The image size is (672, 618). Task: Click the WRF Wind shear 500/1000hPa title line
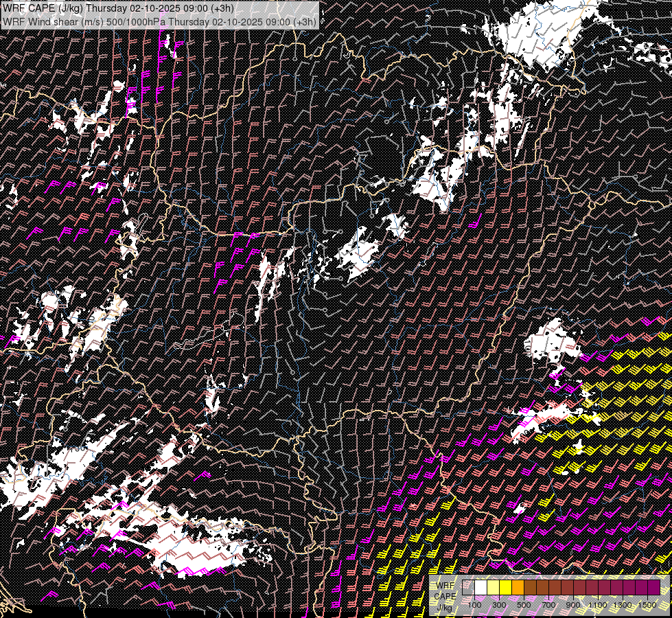click(x=159, y=22)
